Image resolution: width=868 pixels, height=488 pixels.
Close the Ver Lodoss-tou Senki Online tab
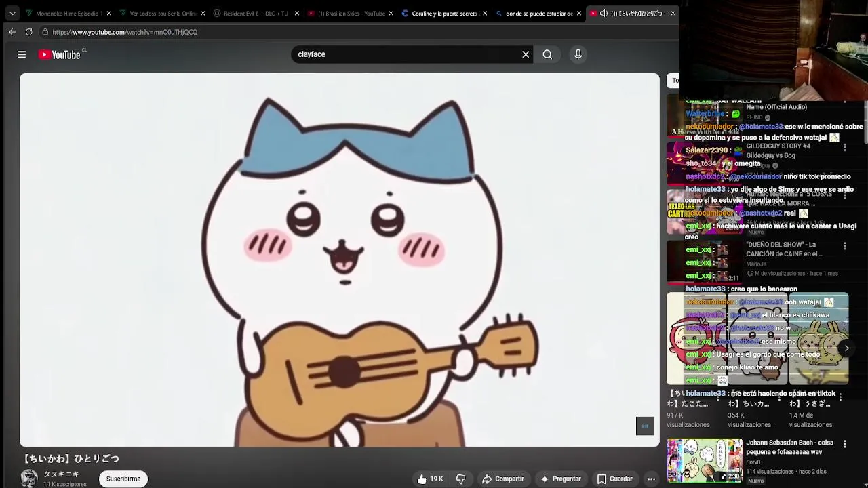(203, 13)
